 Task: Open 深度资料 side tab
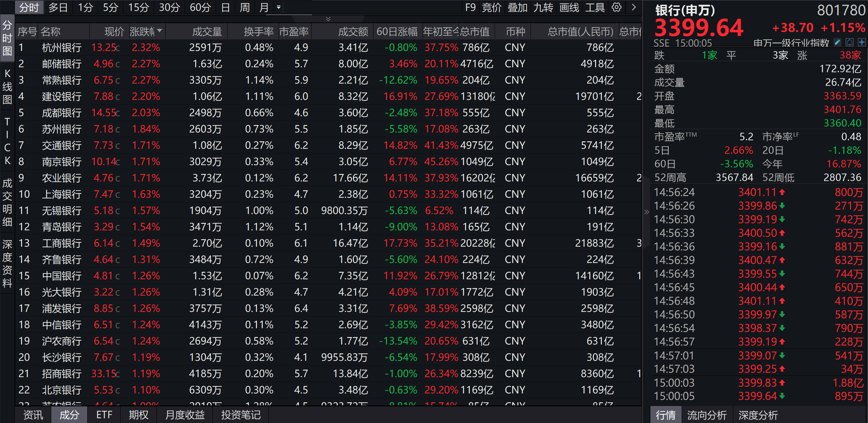[7, 264]
